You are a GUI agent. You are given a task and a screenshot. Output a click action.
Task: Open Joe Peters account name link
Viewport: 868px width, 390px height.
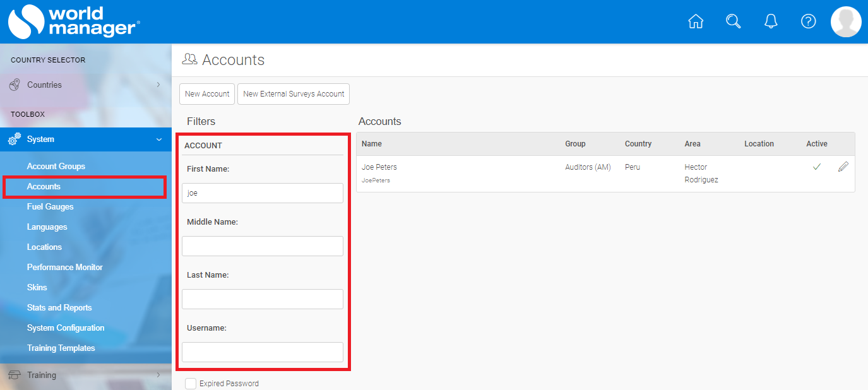tap(379, 167)
